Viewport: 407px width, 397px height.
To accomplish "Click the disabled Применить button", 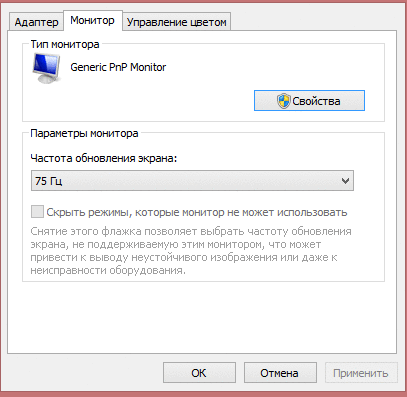I will (361, 373).
